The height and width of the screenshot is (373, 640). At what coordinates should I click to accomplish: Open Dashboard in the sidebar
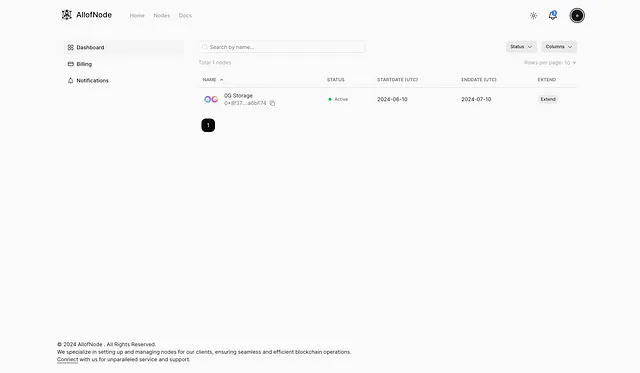[x=124, y=47]
